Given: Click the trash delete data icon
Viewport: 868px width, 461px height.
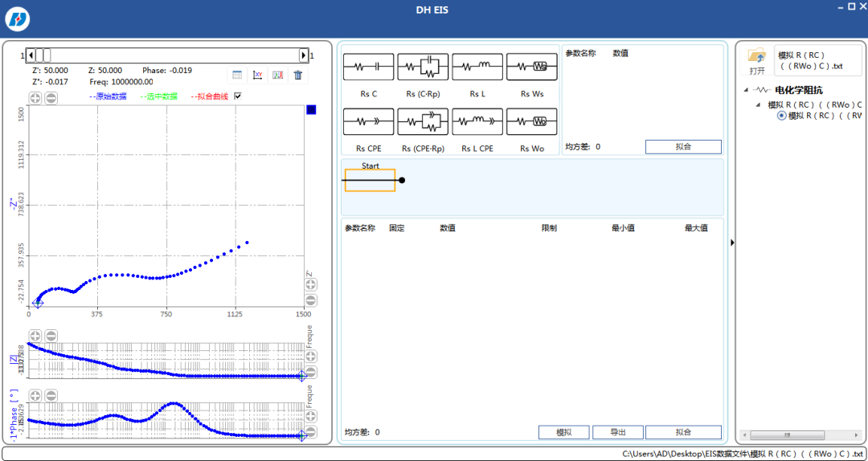Looking at the screenshot, I should 298,75.
